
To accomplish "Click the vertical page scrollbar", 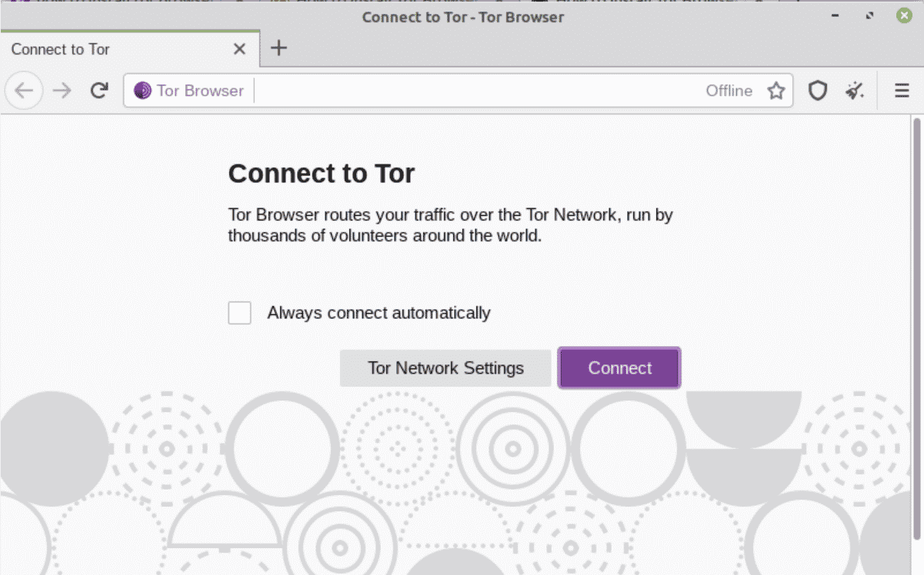I will coord(916,328).
